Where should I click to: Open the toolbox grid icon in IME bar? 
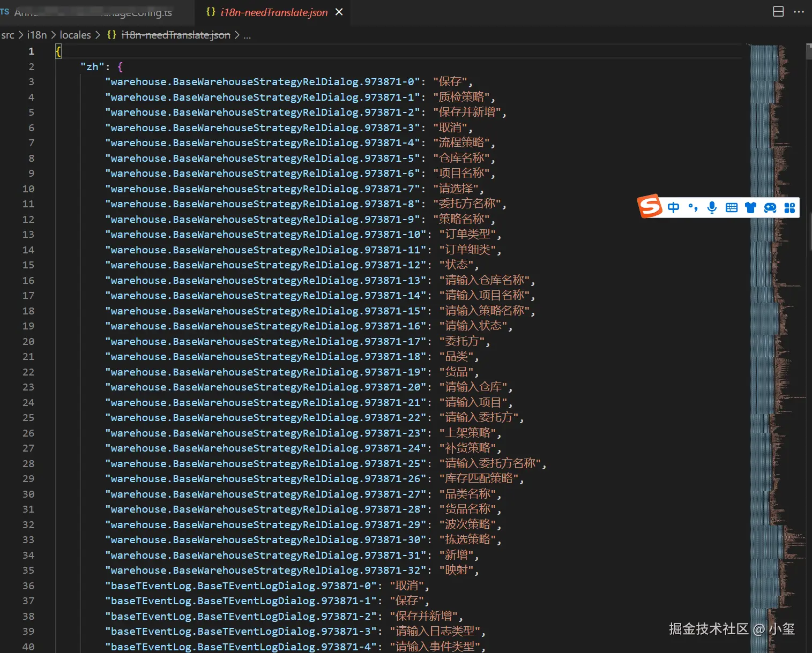789,208
